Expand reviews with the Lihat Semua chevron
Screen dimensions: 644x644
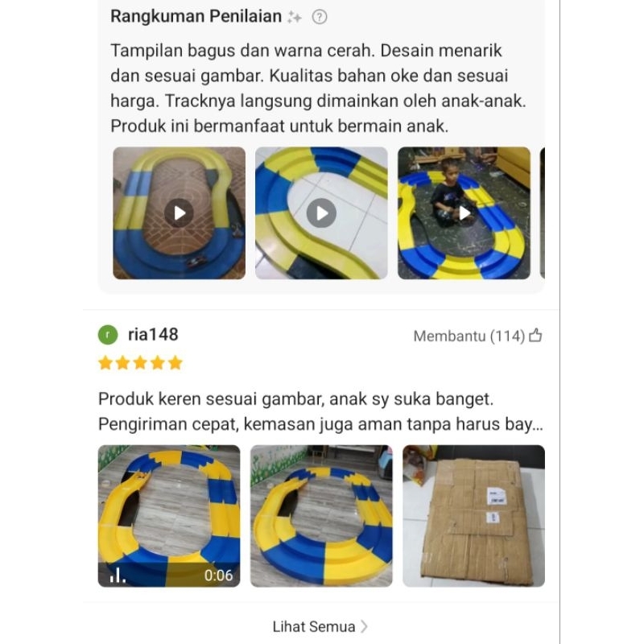click(364, 626)
